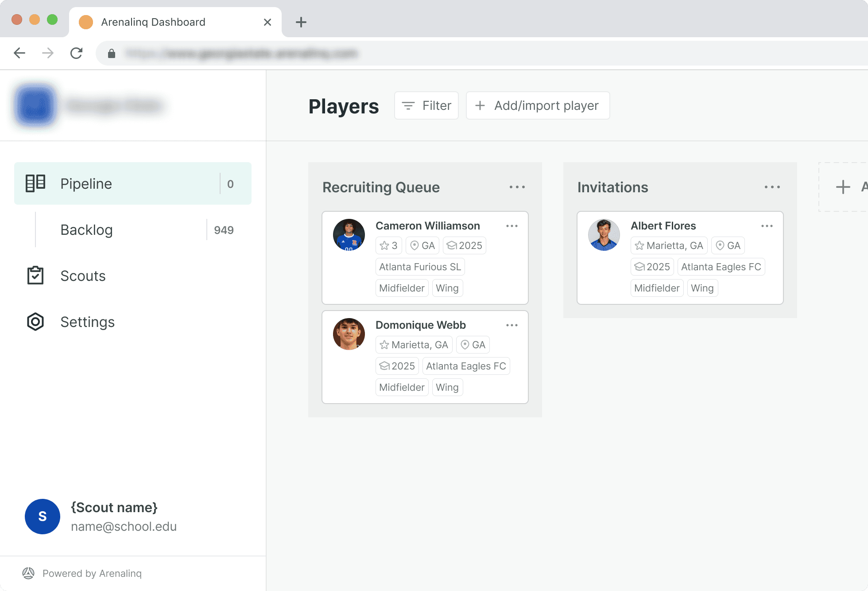Image resolution: width=868 pixels, height=591 pixels.
Task: Open Invitations column options menu
Action: click(x=772, y=187)
